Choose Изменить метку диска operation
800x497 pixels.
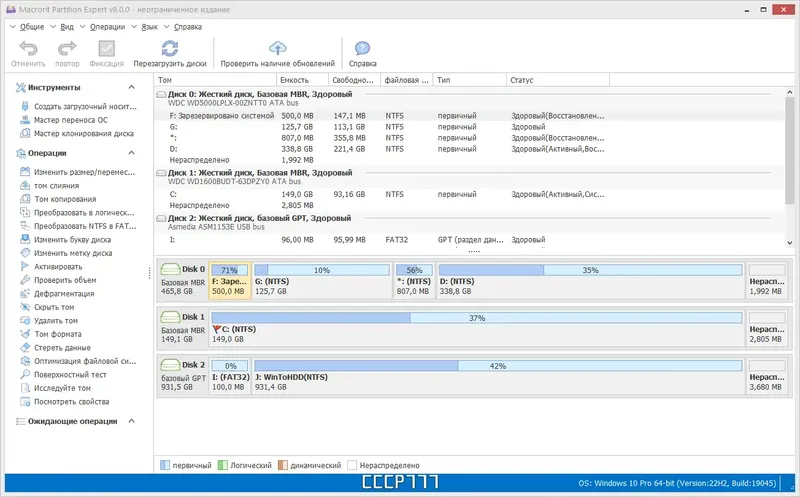[x=66, y=253]
